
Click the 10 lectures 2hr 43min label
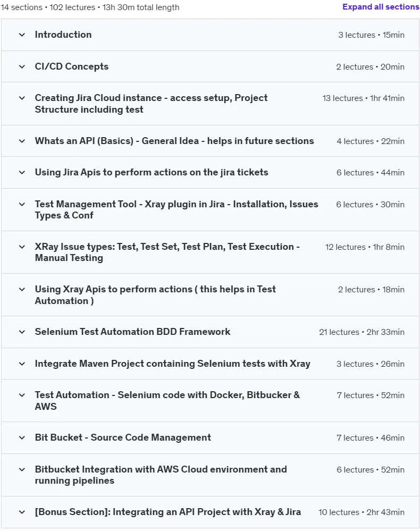pos(361,512)
